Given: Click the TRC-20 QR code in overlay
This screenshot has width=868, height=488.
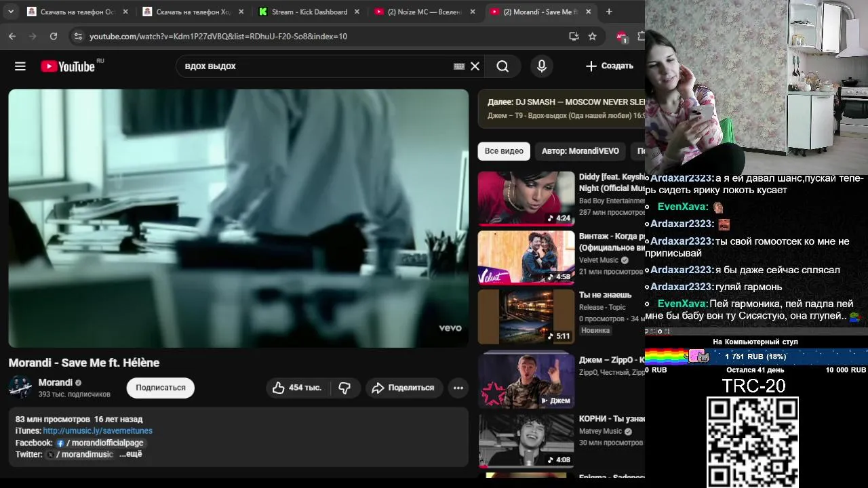Looking at the screenshot, I should point(753,442).
